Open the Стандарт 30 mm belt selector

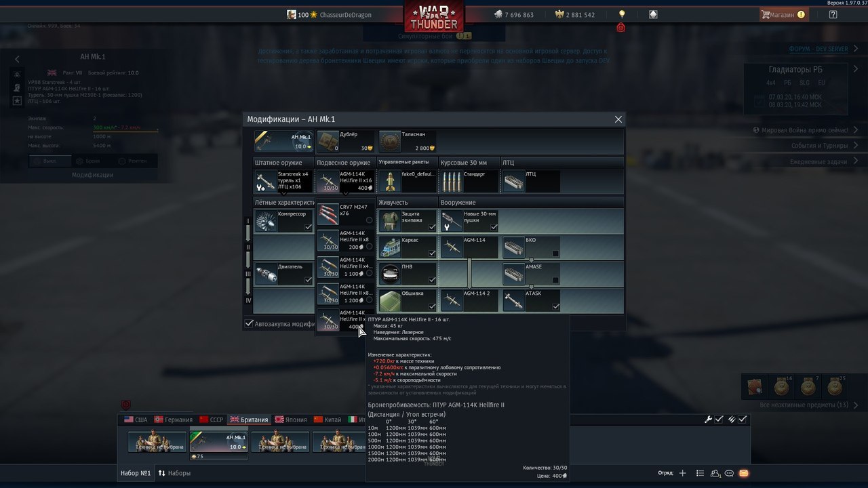(x=469, y=182)
